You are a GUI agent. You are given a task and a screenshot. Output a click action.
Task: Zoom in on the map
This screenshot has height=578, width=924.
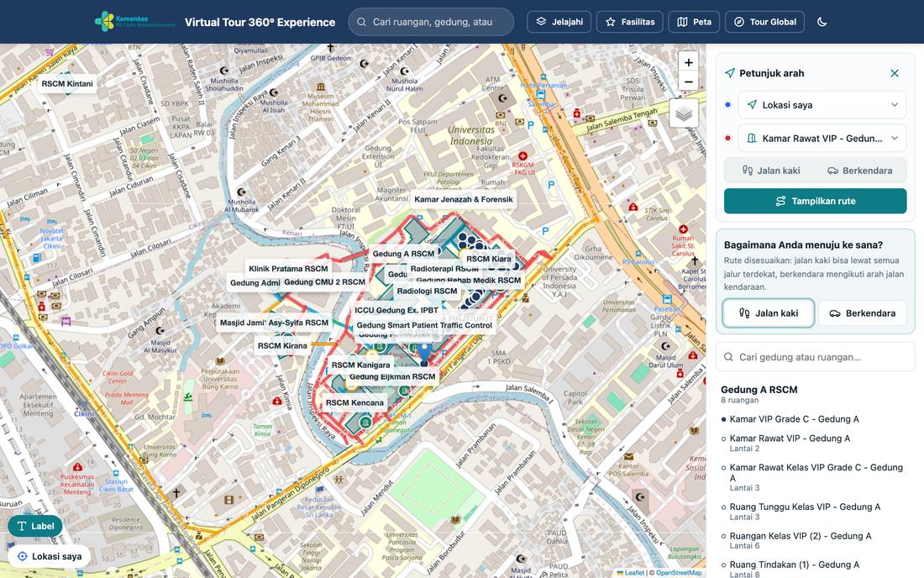[688, 62]
